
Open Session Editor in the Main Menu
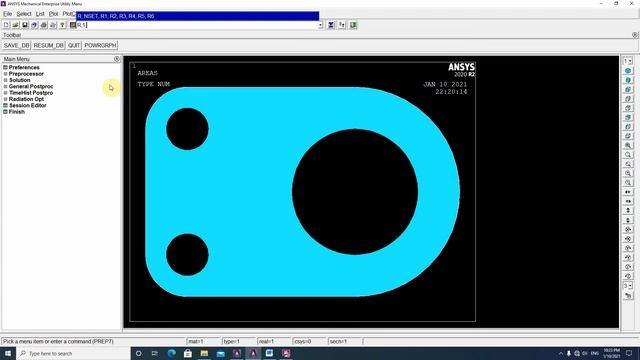click(x=27, y=106)
